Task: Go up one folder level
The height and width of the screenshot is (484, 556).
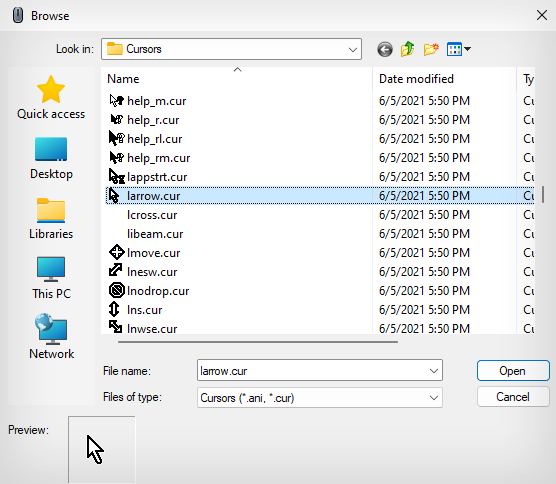Action: [x=408, y=49]
